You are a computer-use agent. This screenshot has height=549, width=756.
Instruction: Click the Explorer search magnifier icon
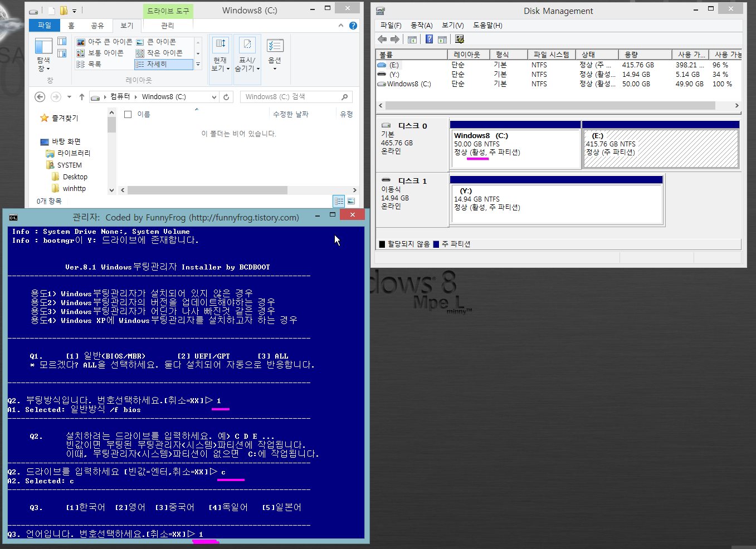click(345, 97)
